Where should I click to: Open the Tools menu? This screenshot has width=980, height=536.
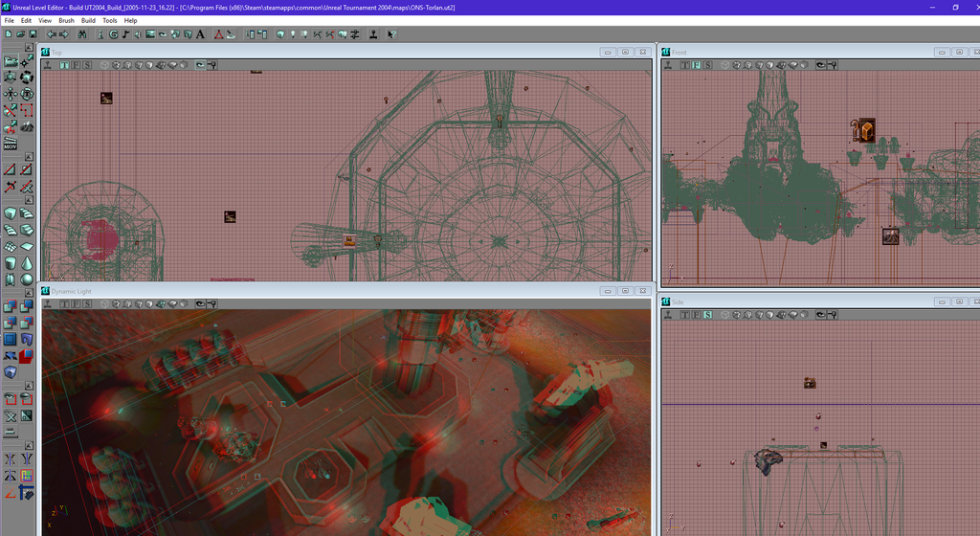[x=109, y=21]
